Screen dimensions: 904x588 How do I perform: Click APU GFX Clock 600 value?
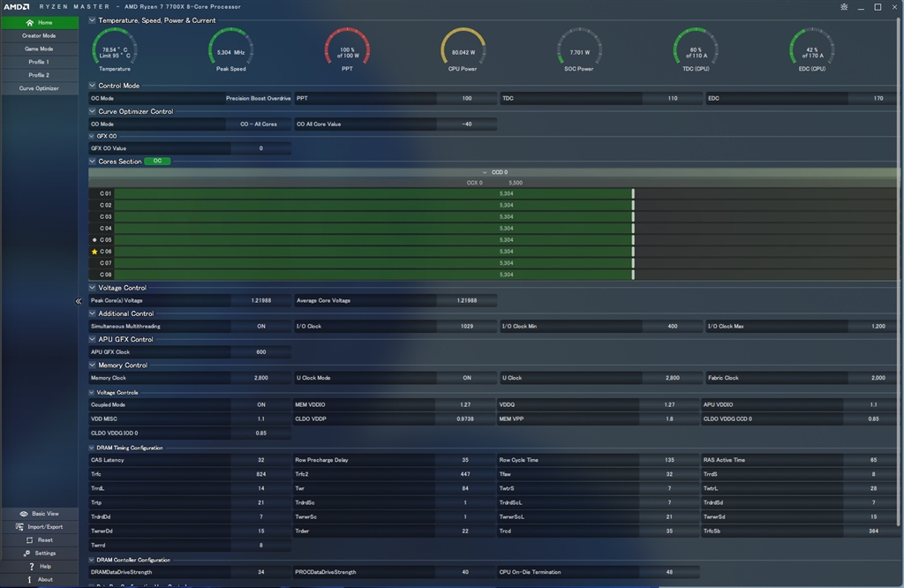pyautogui.click(x=261, y=352)
